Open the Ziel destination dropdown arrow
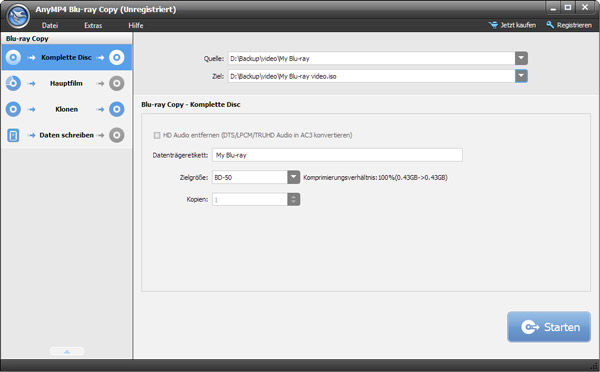This screenshot has width=600, height=372. pyautogui.click(x=521, y=76)
